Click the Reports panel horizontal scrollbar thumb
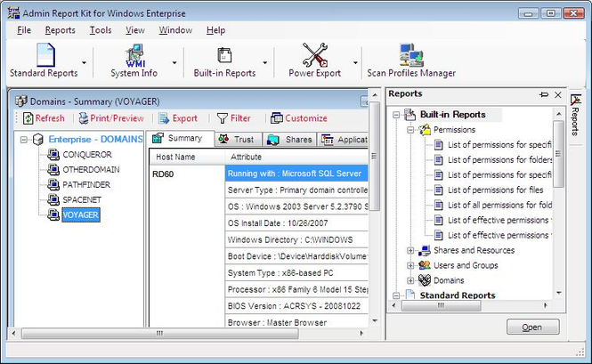This screenshot has width=592, height=364. 441,305
